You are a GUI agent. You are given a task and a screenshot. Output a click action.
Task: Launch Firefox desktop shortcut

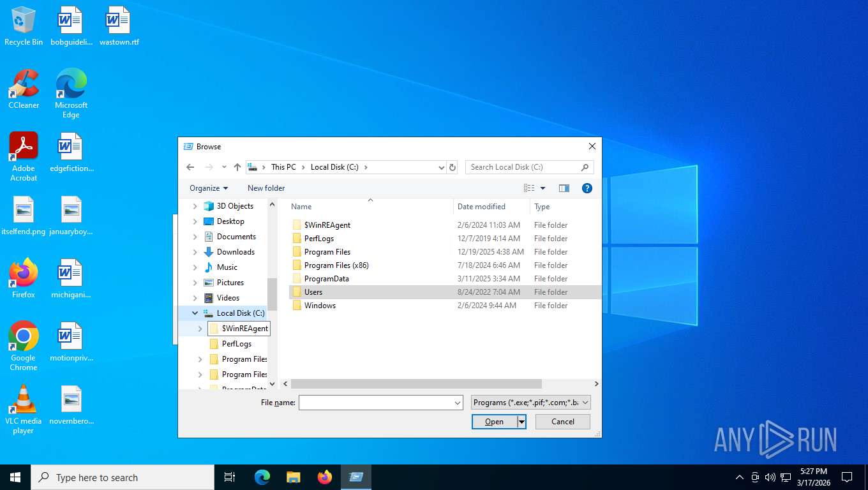pos(24,279)
